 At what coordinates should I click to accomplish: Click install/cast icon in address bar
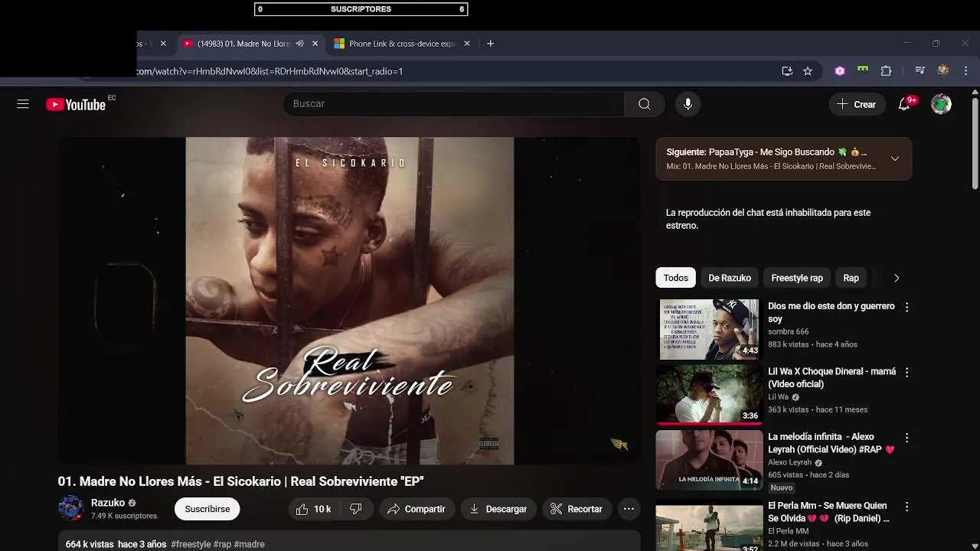coord(786,71)
